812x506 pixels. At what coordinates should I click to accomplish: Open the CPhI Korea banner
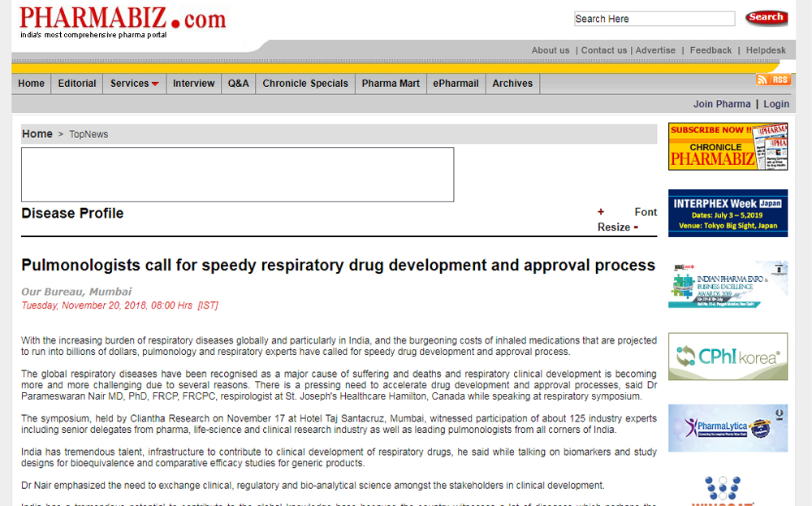pyautogui.click(x=728, y=356)
